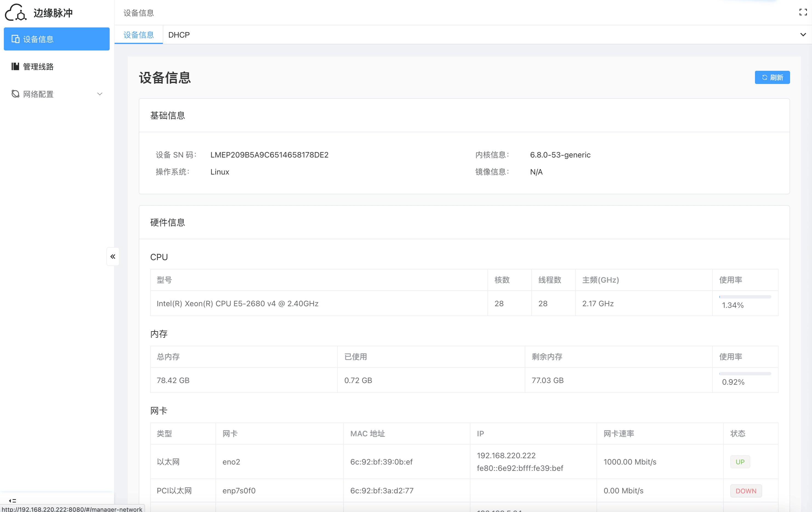Toggle fullscreen with the top-right corner icon
The height and width of the screenshot is (512, 812).
coord(803,13)
